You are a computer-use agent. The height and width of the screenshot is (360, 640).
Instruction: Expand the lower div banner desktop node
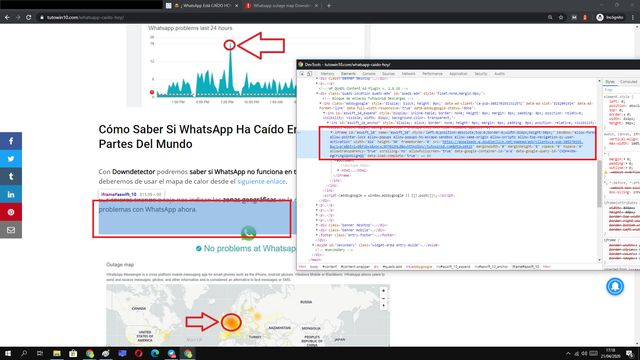pyautogui.click(x=317, y=225)
